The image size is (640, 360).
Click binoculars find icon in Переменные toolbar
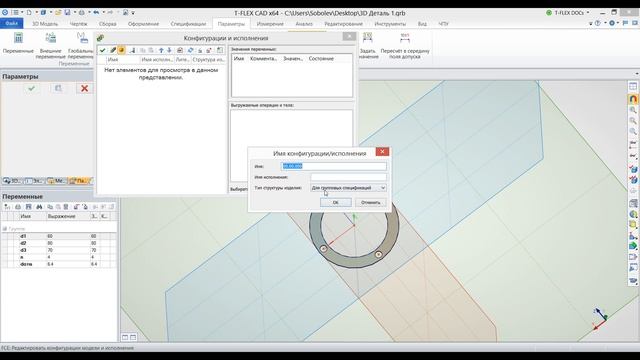pyautogui.click(x=39, y=207)
